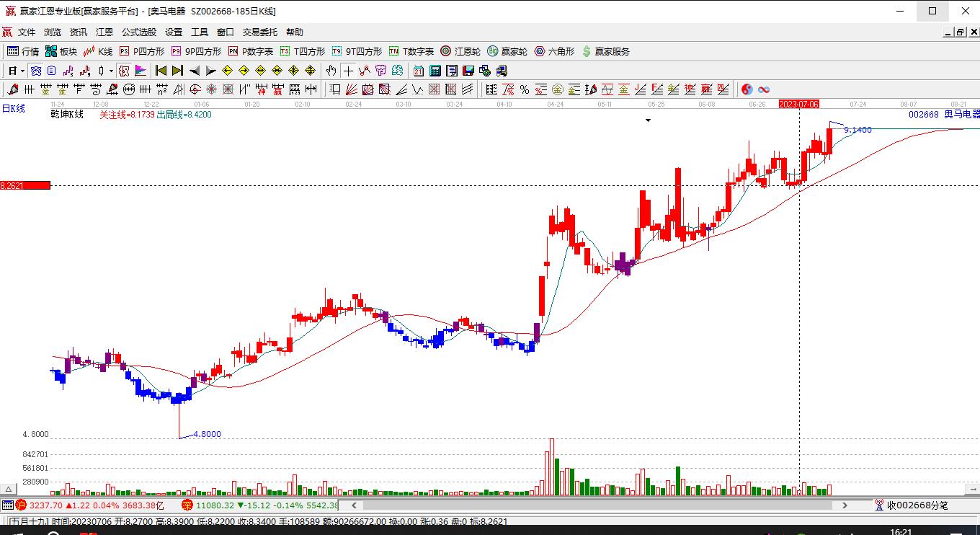
Task: Open the 板块 sector view
Action: (x=61, y=51)
